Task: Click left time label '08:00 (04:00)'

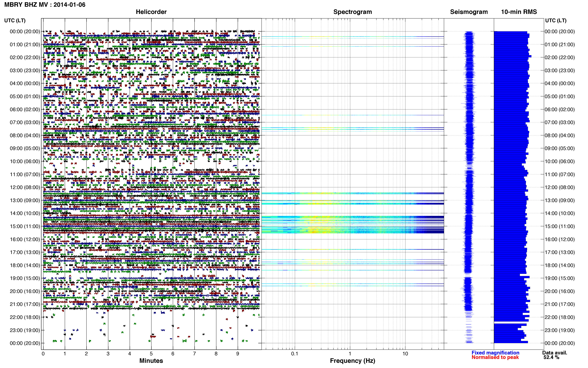Action: [25, 135]
